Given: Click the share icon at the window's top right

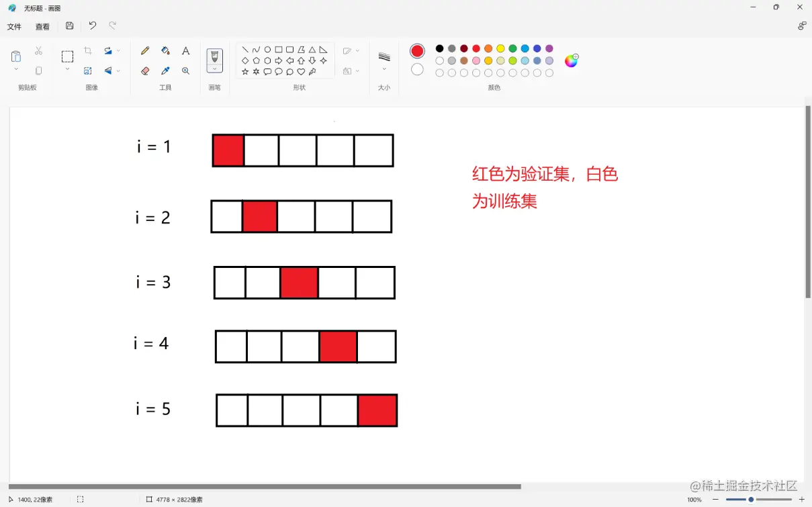Looking at the screenshot, I should tap(802, 26).
